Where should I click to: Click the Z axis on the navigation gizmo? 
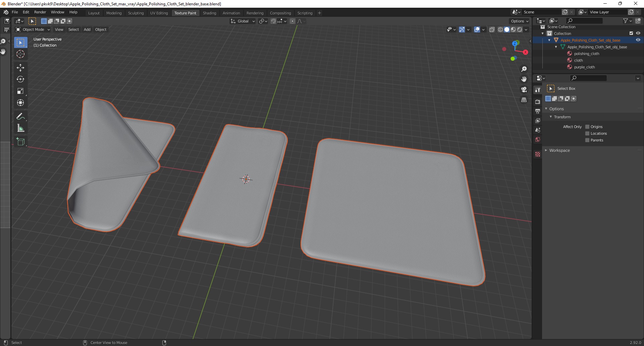coord(516,44)
